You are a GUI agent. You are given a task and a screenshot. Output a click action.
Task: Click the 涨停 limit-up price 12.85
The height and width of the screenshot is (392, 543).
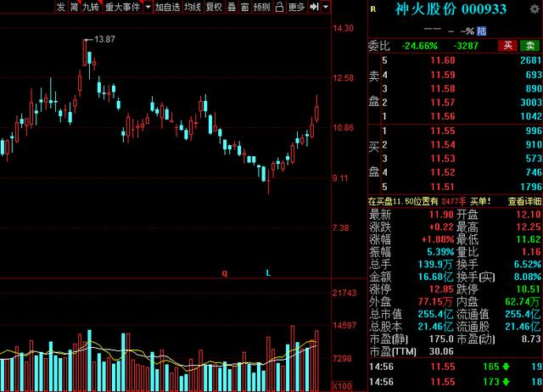[x=441, y=288]
